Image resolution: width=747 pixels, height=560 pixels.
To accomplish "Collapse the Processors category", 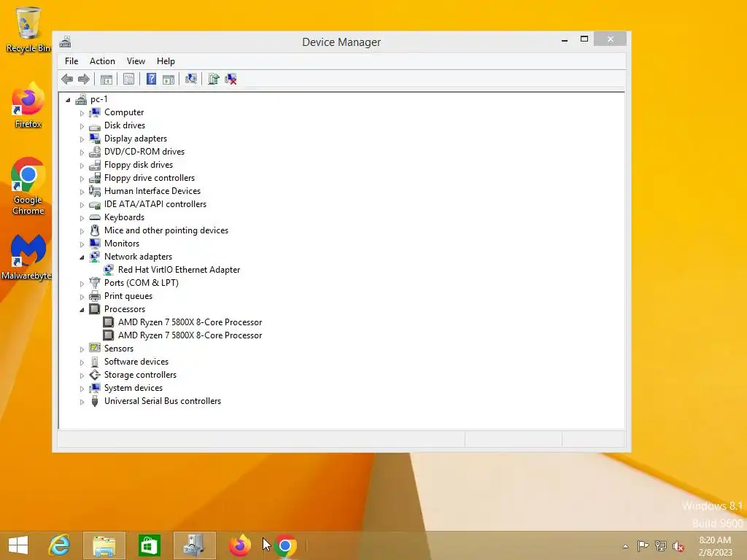I will click(x=82, y=310).
